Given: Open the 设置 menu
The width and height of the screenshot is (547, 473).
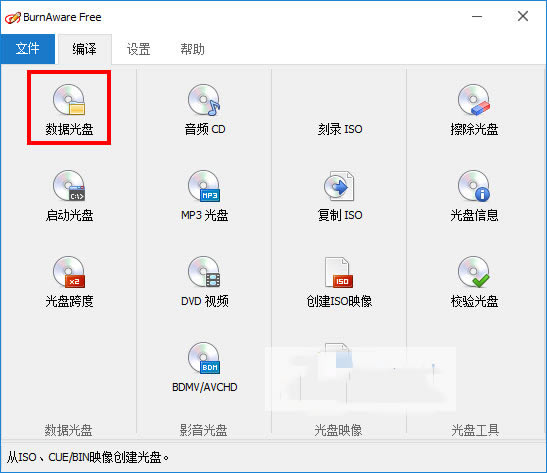Looking at the screenshot, I should coord(138,49).
